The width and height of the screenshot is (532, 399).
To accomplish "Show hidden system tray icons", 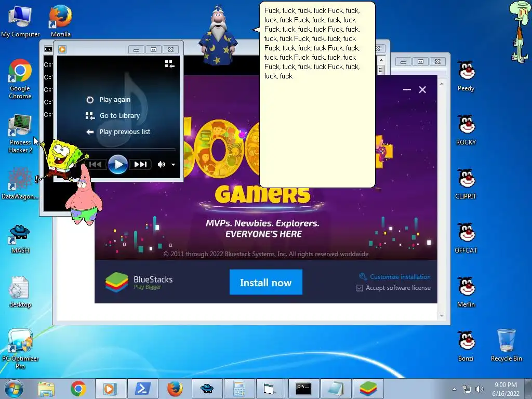I will click(x=454, y=389).
